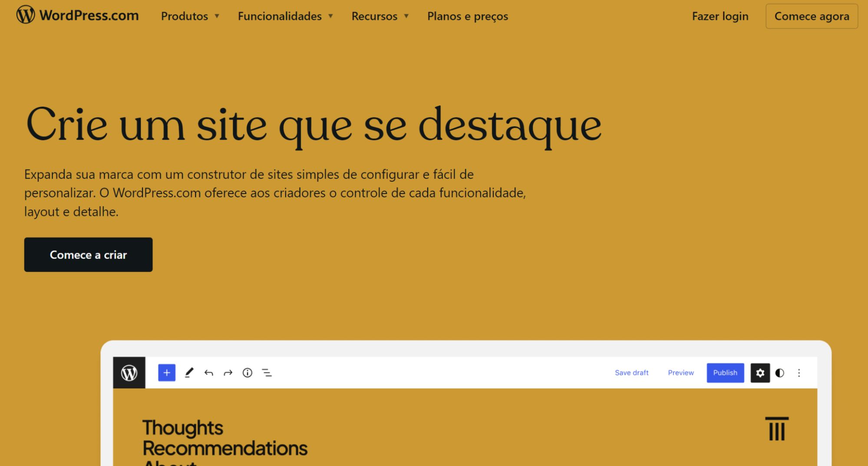
Task: Click the Redo arrow icon
Action: [228, 373]
